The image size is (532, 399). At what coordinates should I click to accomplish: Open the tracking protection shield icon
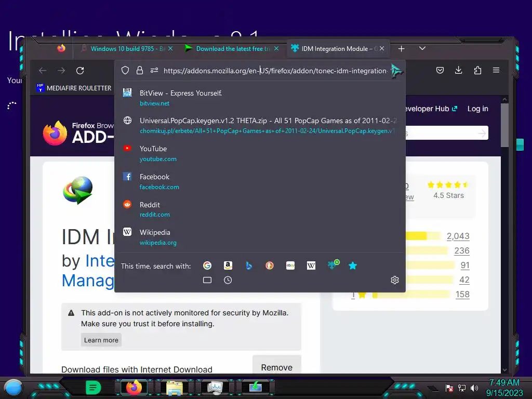click(125, 71)
